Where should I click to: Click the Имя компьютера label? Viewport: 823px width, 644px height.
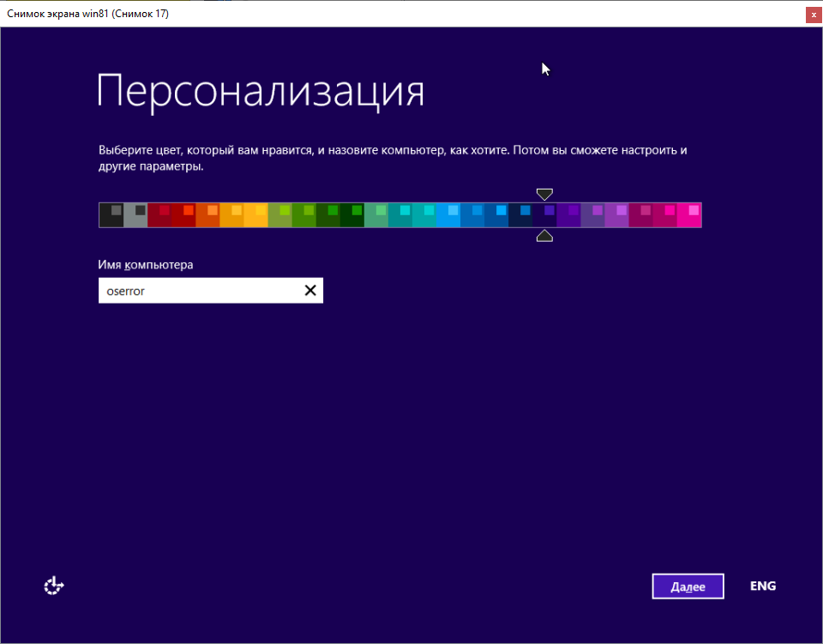click(146, 264)
